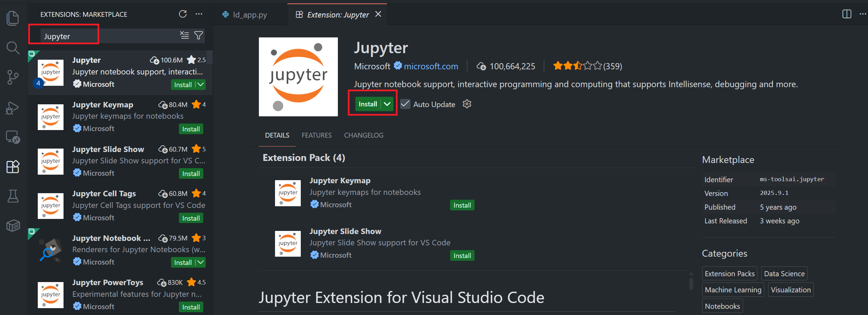This screenshot has height=315, width=868.
Task: Open the Explorer sidebar icon
Action: click(x=13, y=18)
